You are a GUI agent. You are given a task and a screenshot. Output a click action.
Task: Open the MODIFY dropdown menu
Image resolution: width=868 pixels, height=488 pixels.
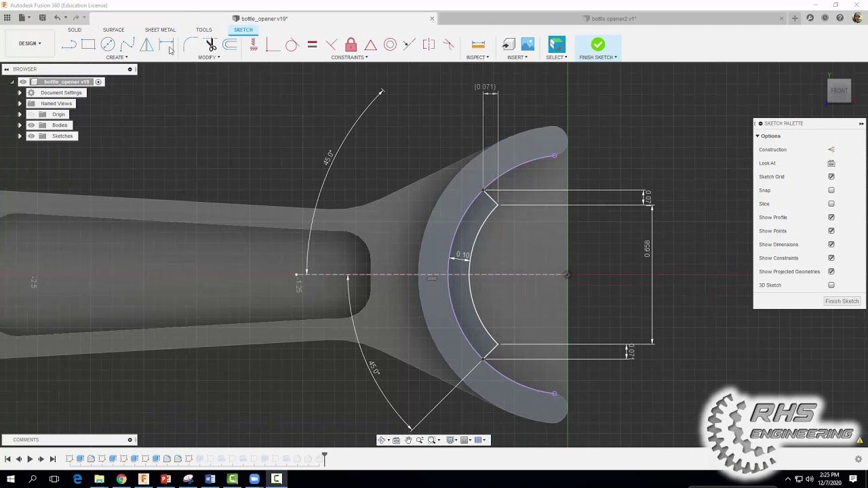click(x=209, y=58)
